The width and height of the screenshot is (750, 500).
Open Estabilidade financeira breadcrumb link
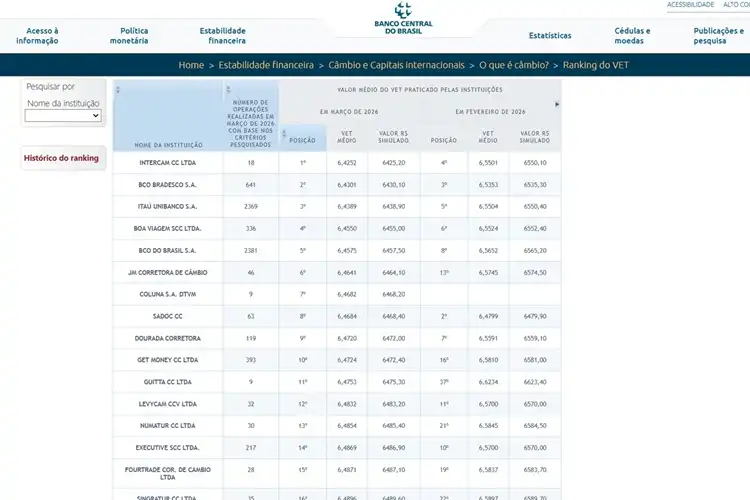pos(266,65)
